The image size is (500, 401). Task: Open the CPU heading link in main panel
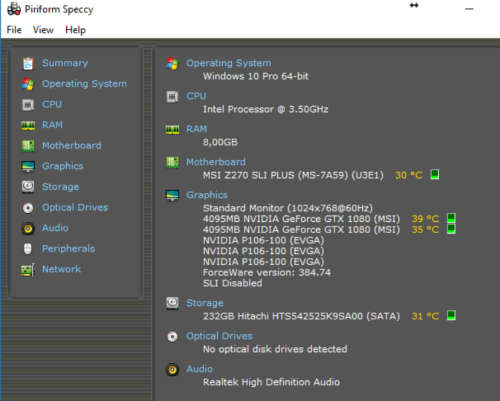(196, 96)
